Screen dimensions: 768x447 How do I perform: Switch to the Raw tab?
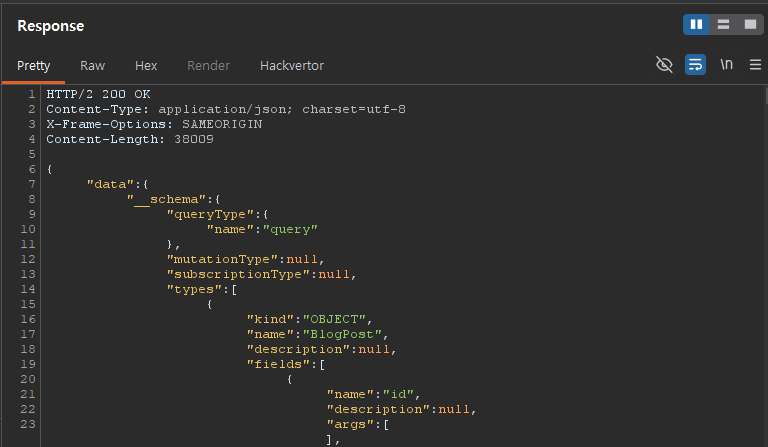click(x=92, y=66)
